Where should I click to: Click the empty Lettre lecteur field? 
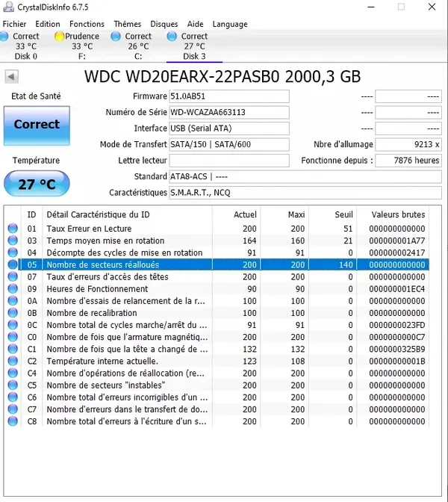click(229, 161)
